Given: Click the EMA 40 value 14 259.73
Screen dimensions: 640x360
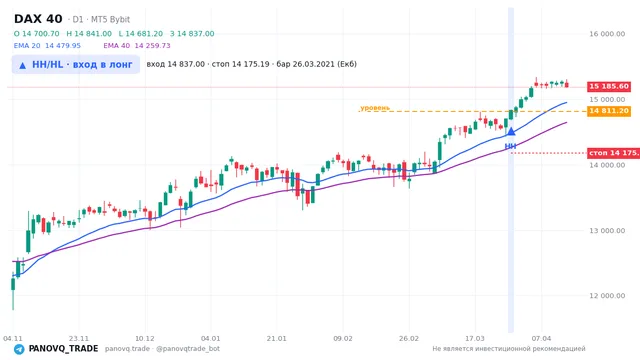Looking at the screenshot, I should [x=152, y=46].
